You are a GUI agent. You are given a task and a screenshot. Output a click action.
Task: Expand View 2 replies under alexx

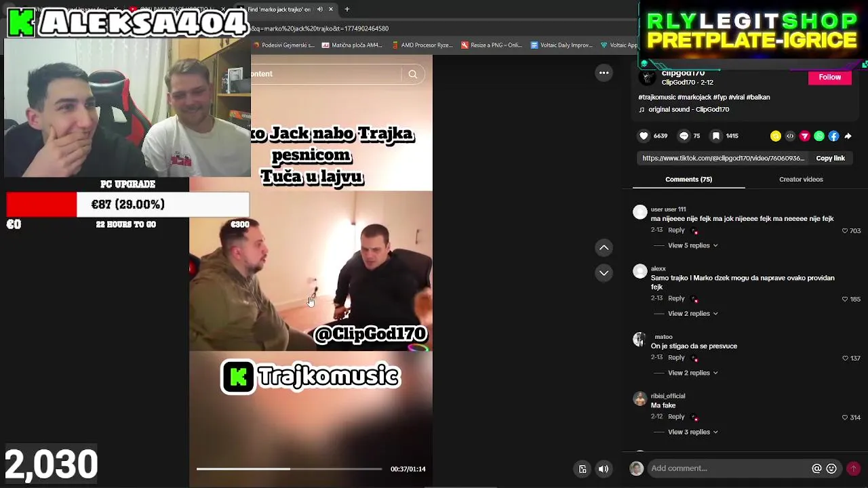[692, 314]
